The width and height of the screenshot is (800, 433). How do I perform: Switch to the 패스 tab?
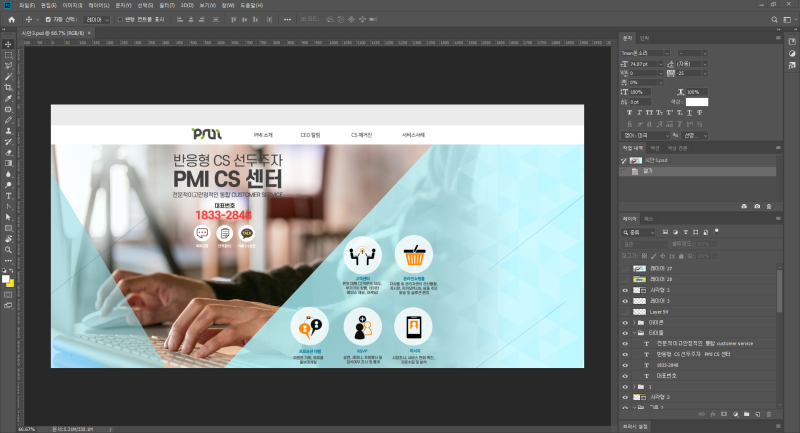(648, 219)
